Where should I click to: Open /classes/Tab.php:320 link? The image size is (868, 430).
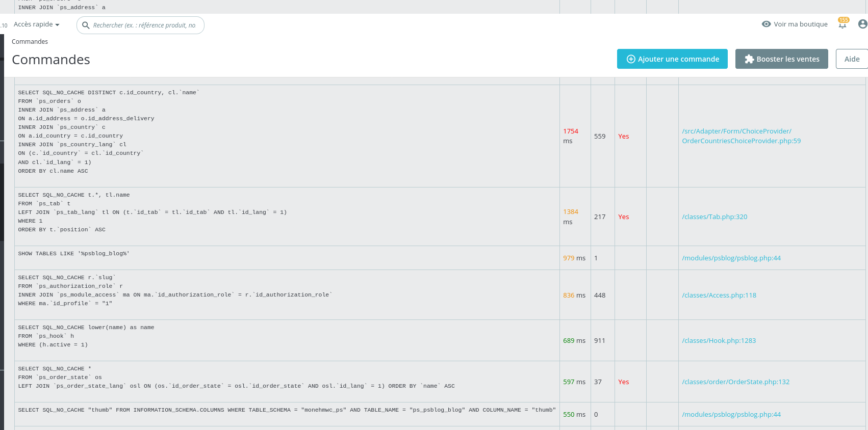pos(714,217)
